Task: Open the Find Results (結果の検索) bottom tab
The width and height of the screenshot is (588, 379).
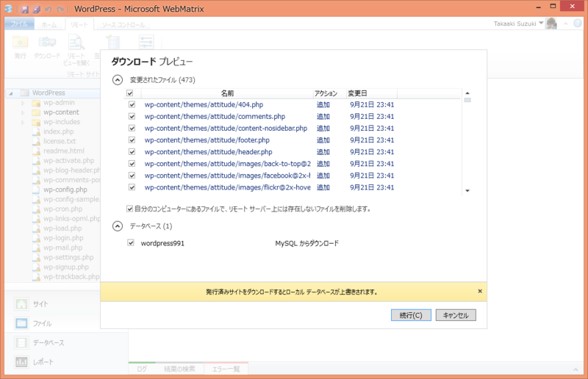Action: (179, 369)
